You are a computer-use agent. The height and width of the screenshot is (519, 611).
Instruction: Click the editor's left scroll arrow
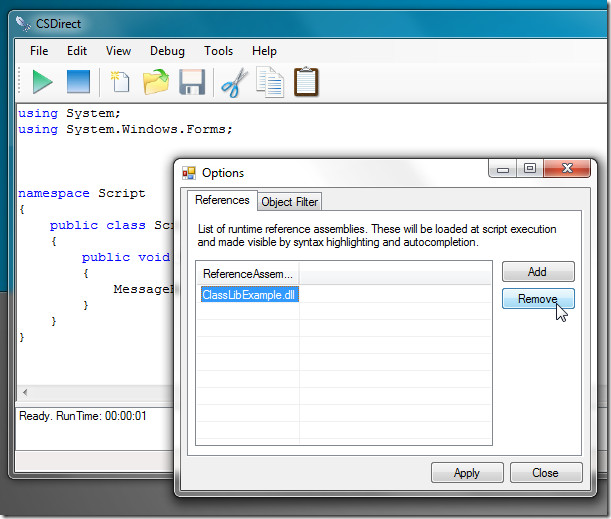[x=25, y=392]
